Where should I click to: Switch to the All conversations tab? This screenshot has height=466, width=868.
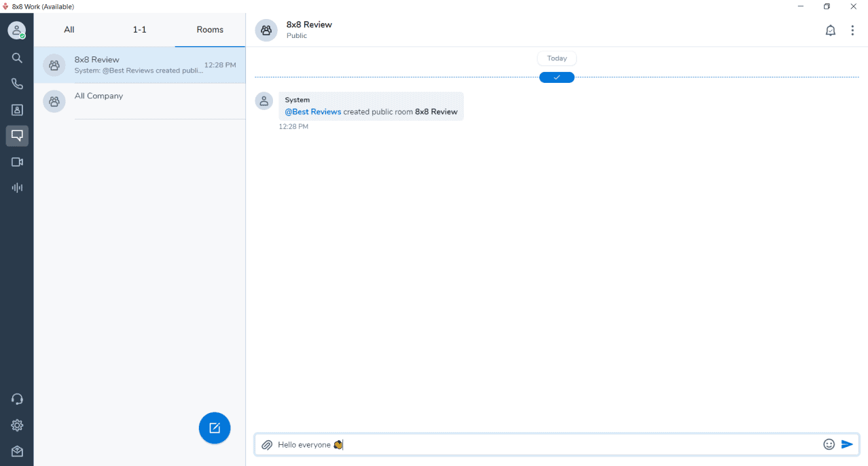pos(69,29)
